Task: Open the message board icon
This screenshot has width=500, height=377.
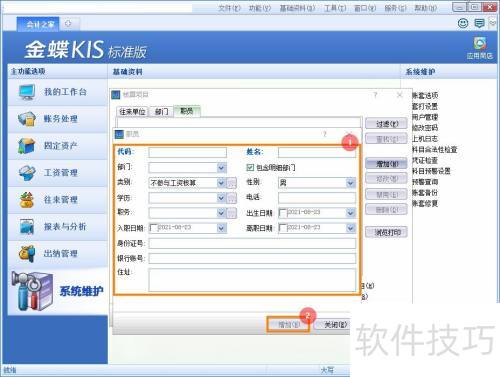Action: click(x=479, y=23)
